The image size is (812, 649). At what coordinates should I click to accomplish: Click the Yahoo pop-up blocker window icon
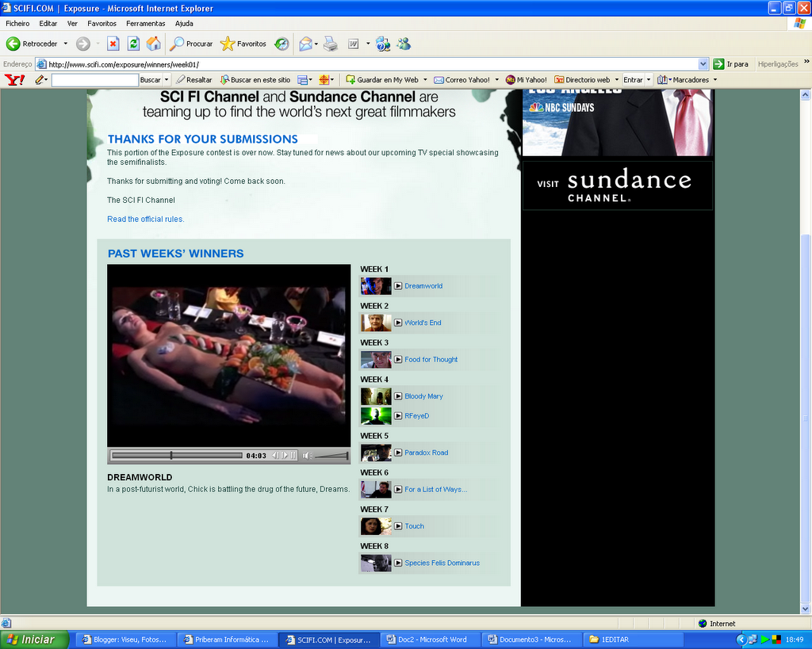coord(302,80)
